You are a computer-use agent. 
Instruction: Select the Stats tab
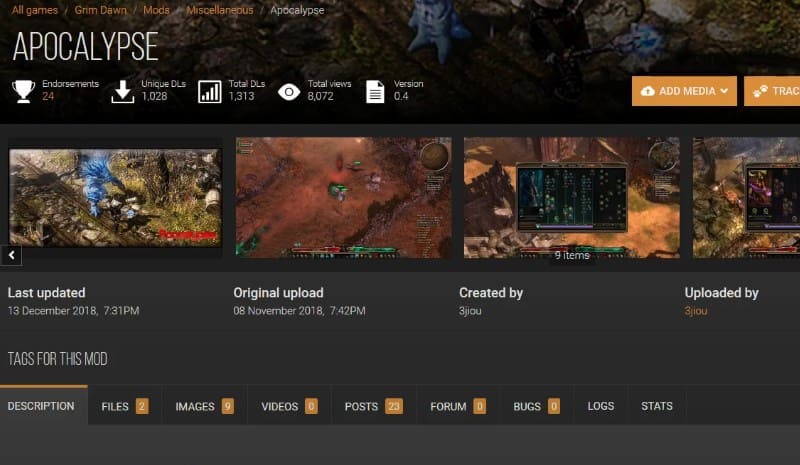pyautogui.click(x=656, y=406)
